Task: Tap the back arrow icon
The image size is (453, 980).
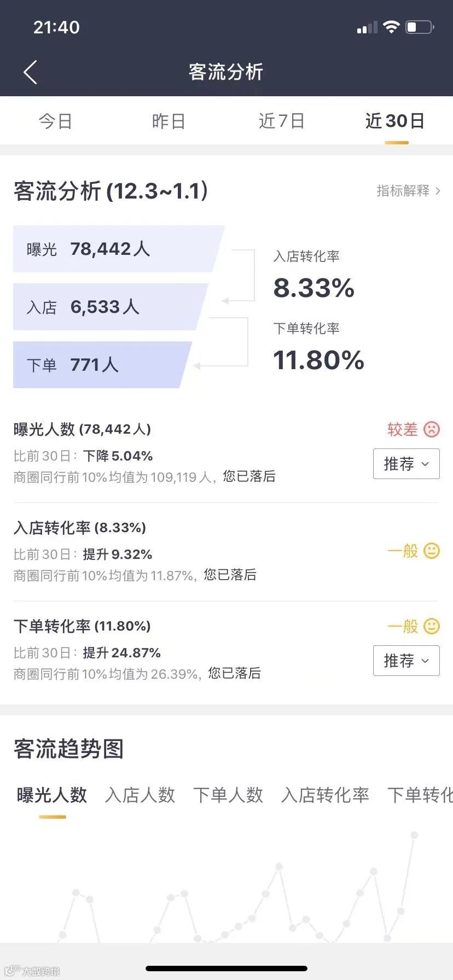Action: [x=30, y=72]
